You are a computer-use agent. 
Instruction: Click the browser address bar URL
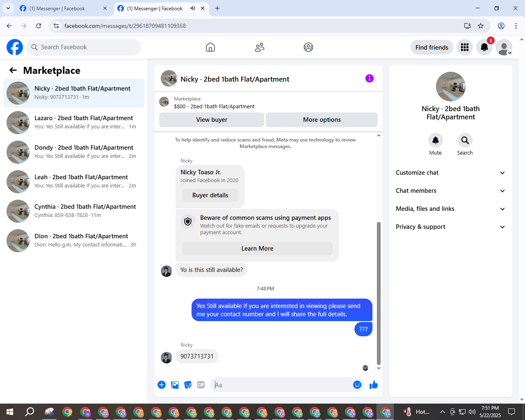125,26
